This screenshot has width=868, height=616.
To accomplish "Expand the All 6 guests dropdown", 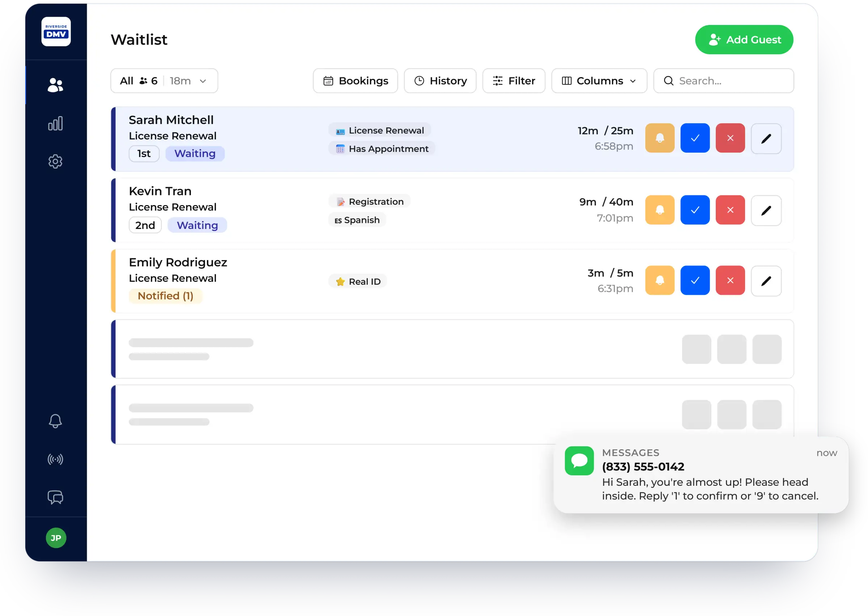I will point(164,81).
